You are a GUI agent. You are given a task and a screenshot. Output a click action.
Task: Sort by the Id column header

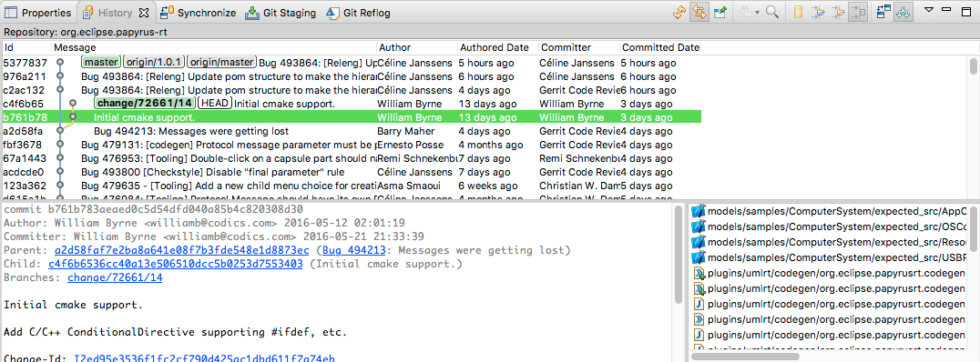tap(26, 47)
